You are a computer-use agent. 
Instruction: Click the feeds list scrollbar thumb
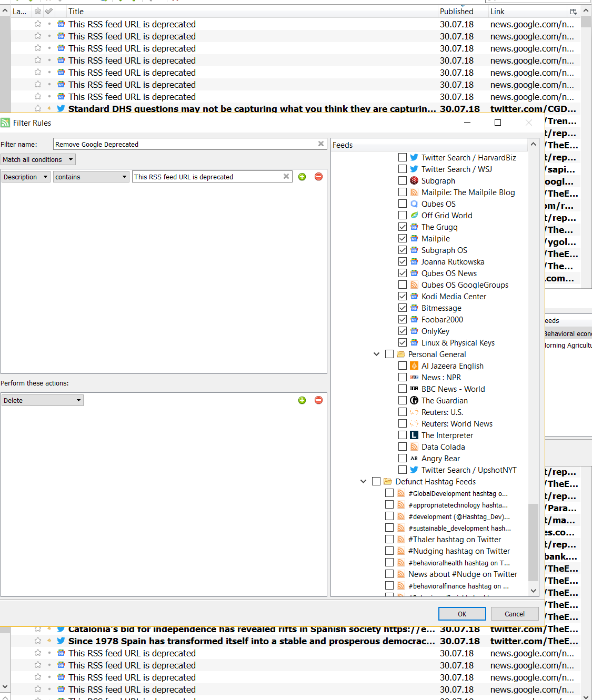pos(533,542)
